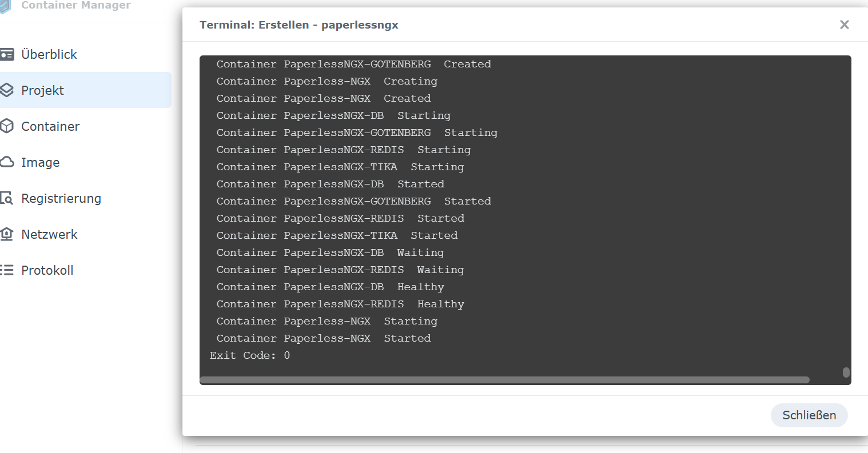The height and width of the screenshot is (453, 868).
Task: Click the Projekt layers icon
Action: coord(6,90)
